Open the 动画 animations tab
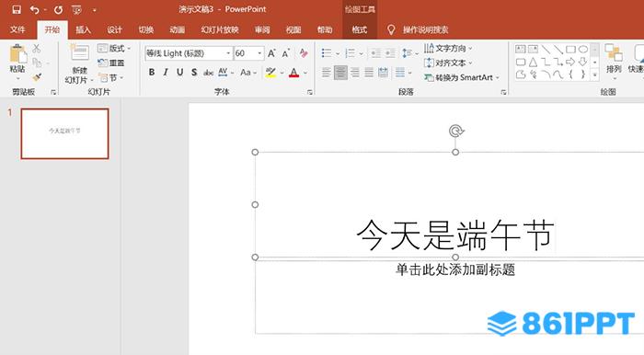 (x=177, y=29)
